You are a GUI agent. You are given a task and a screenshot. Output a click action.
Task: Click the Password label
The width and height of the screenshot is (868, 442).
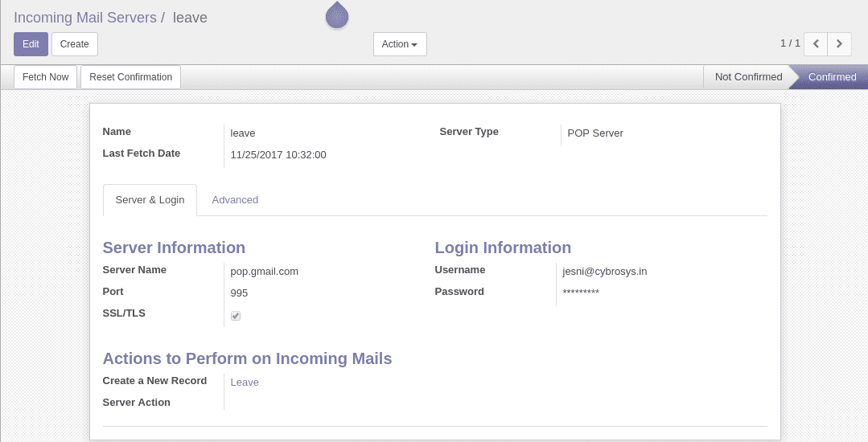[x=459, y=292]
